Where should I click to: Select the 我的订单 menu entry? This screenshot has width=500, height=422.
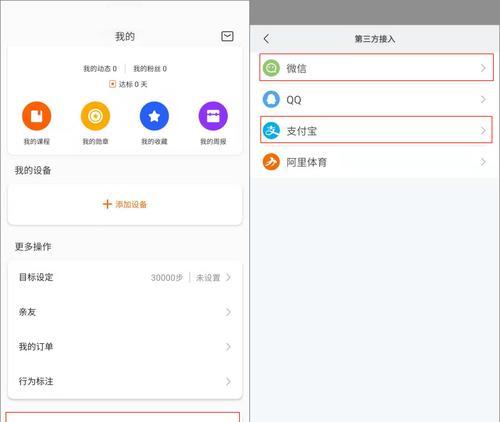[x=125, y=347]
